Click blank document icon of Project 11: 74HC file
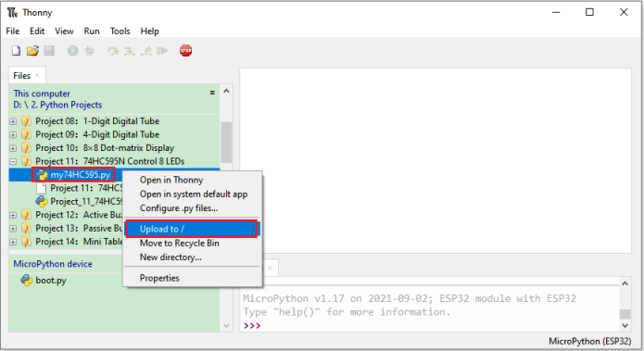Screen dimensions: 644x351 pos(42,188)
